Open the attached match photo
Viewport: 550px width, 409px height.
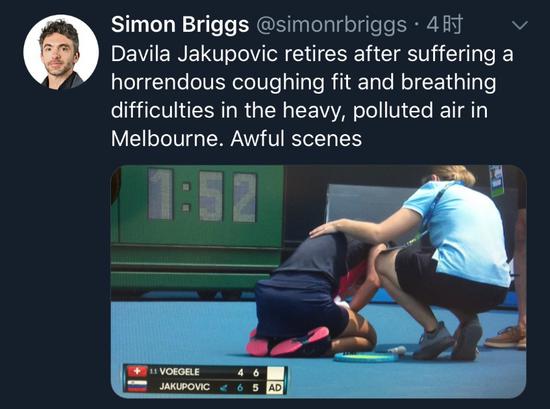(x=318, y=282)
